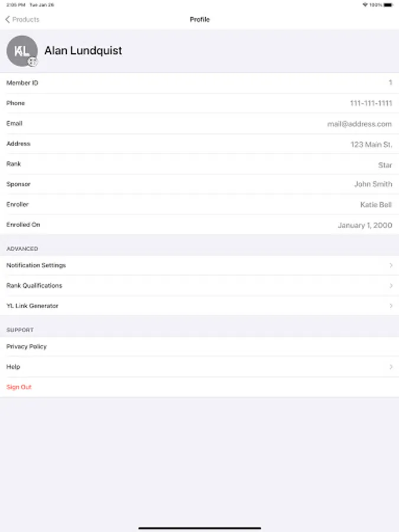Expand Rank Qualifications chevron arrow
The height and width of the screenshot is (532, 399).
point(391,286)
